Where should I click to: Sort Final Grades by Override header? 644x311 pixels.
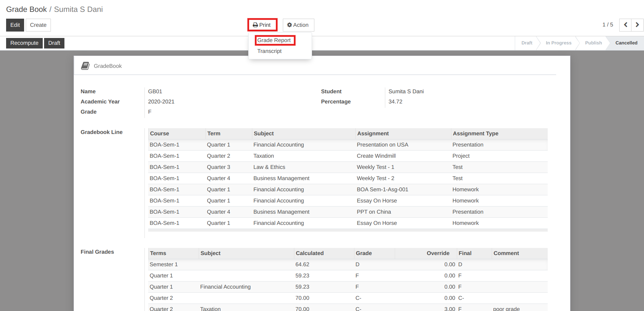point(425,253)
